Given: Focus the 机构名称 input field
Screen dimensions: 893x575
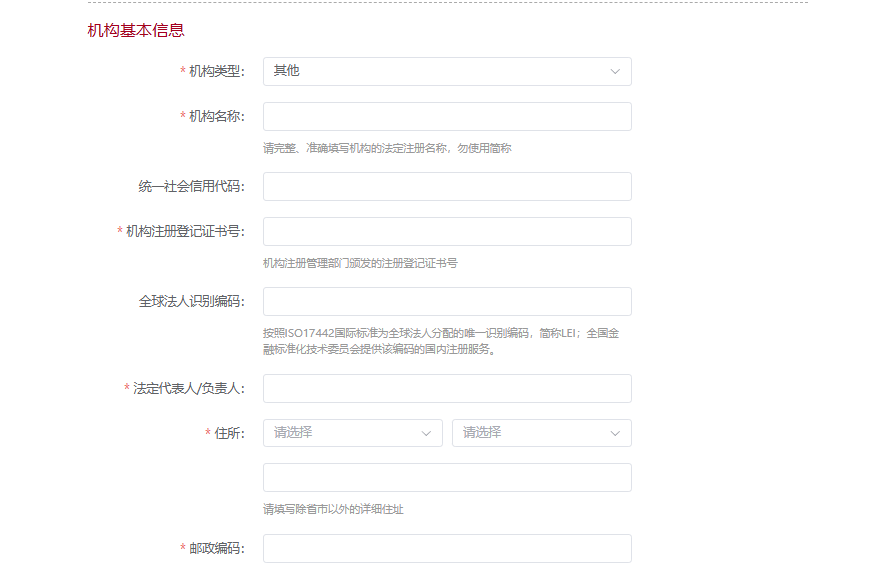Looking at the screenshot, I should click(447, 116).
